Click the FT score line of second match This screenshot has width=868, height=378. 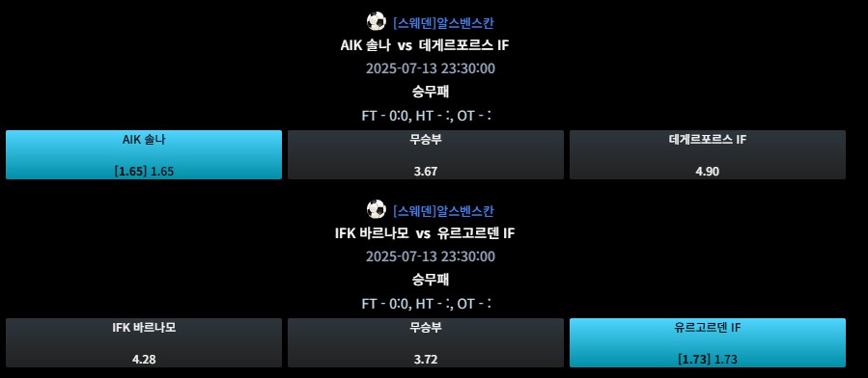coord(427,304)
